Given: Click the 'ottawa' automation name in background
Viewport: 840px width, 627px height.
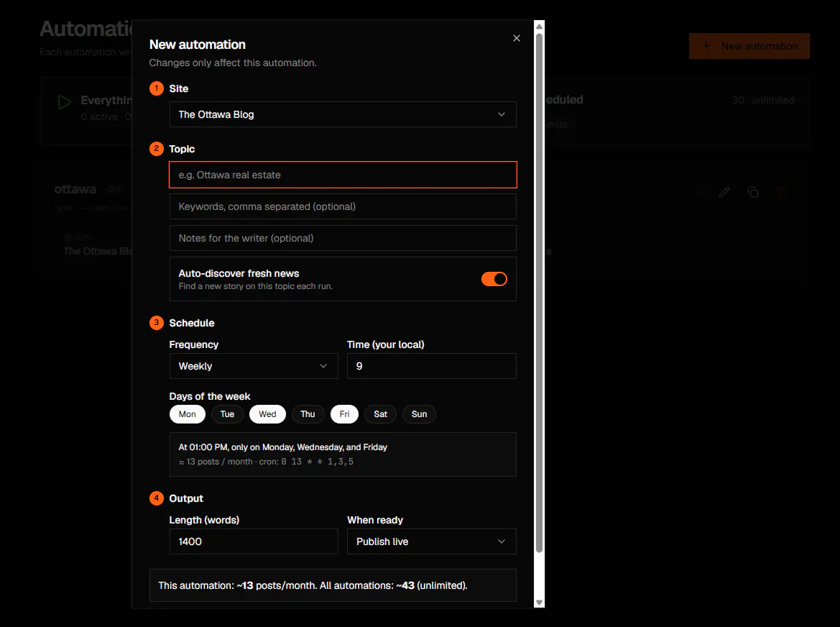Looking at the screenshot, I should coord(75,189).
